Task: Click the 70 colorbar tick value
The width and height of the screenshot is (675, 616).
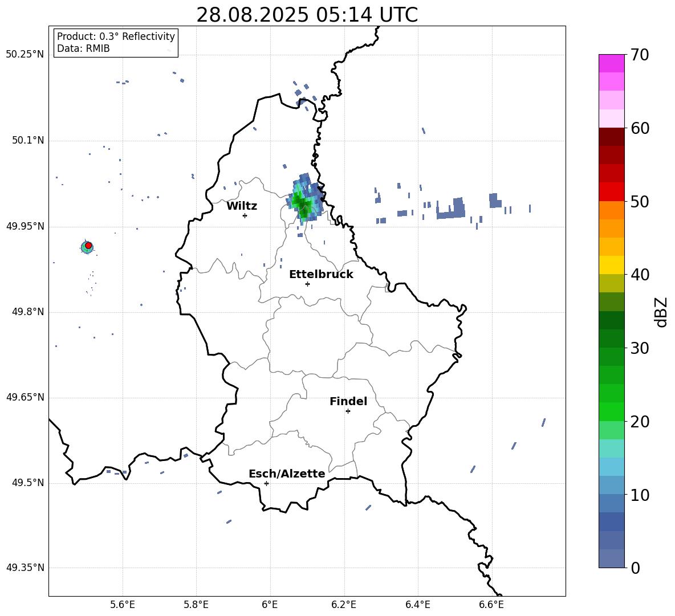Action: click(x=640, y=55)
